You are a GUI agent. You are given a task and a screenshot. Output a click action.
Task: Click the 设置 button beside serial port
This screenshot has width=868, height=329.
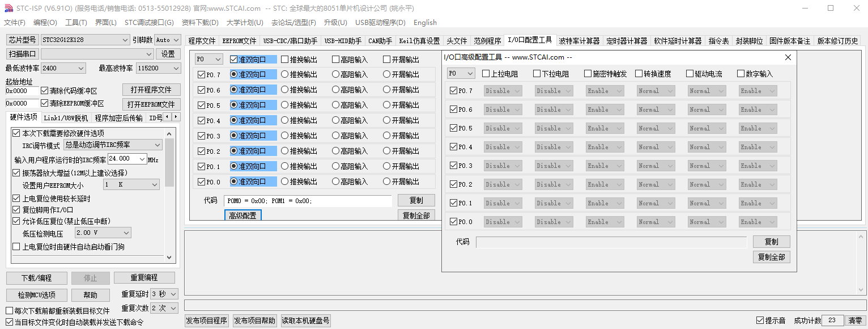(x=168, y=54)
